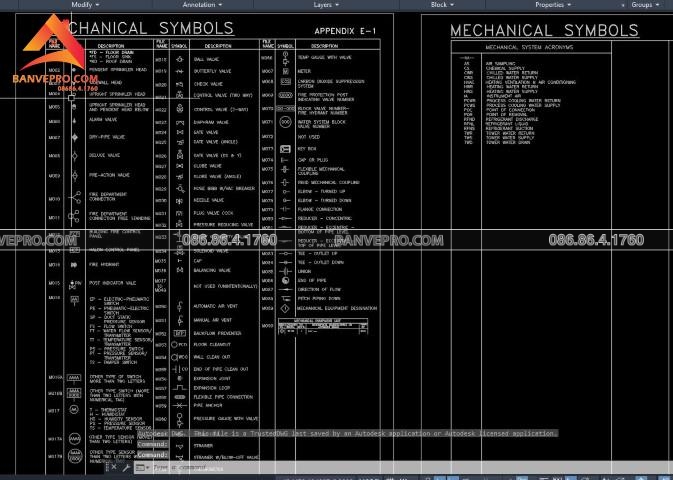Select the end of pipe symbol
This screenshot has height=480, width=673.
coord(285,280)
